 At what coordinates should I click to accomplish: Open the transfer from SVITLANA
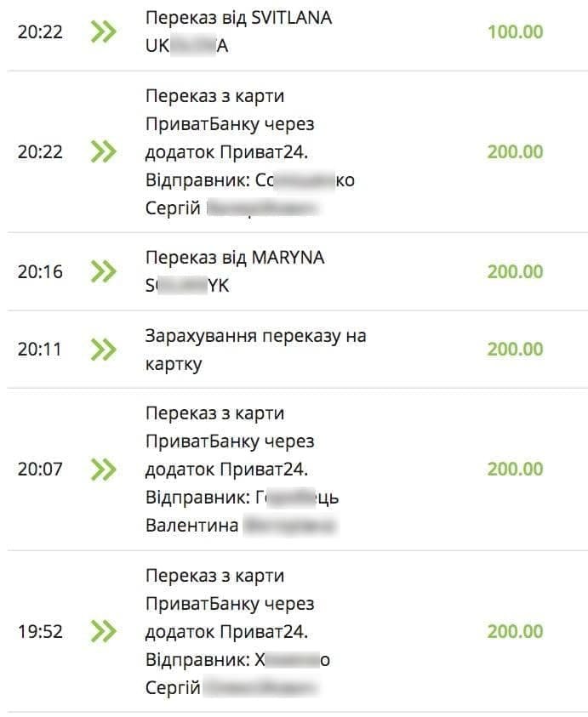click(238, 32)
